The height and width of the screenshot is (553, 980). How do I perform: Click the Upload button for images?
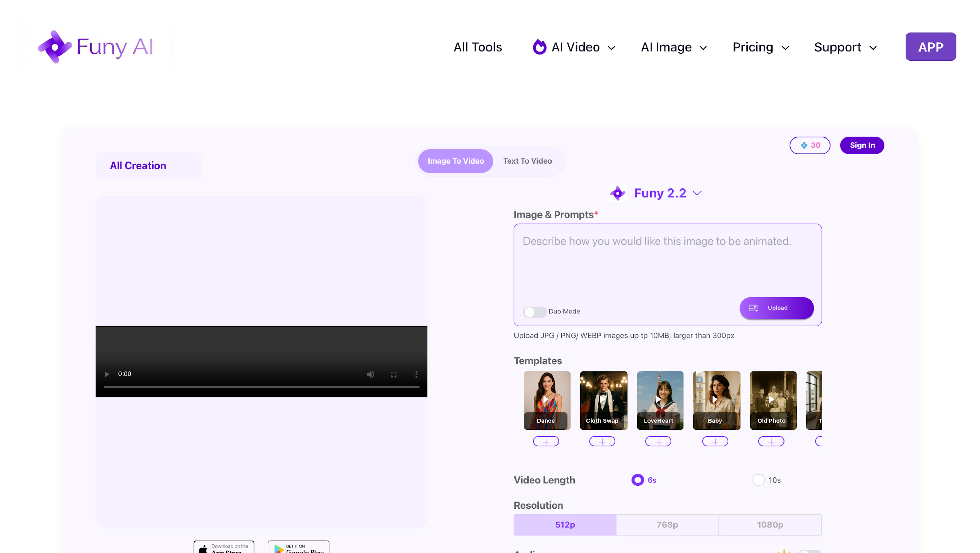click(x=776, y=308)
